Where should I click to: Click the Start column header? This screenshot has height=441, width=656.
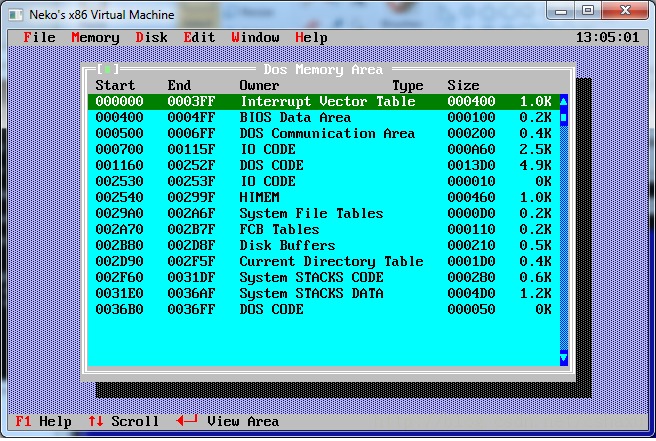(x=115, y=85)
